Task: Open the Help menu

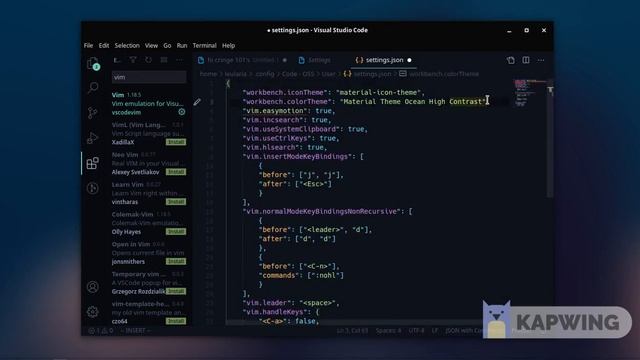Action: [229, 45]
